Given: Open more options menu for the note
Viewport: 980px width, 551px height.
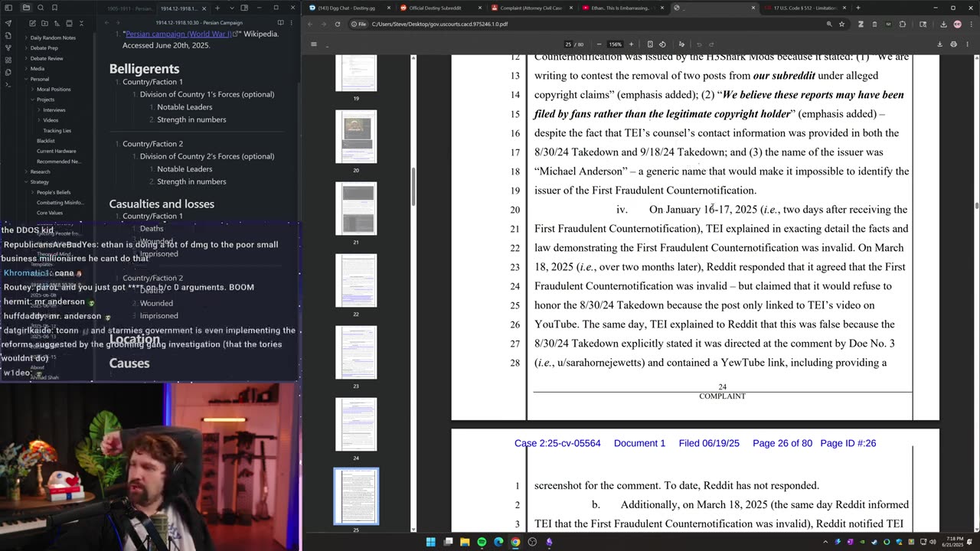Looking at the screenshot, I should click(x=291, y=22).
